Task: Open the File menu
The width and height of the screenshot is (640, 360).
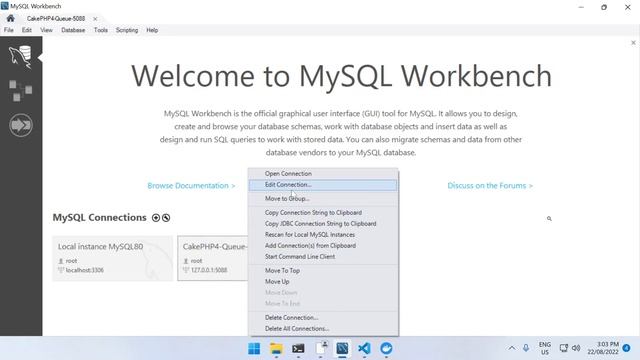Action: [9, 30]
